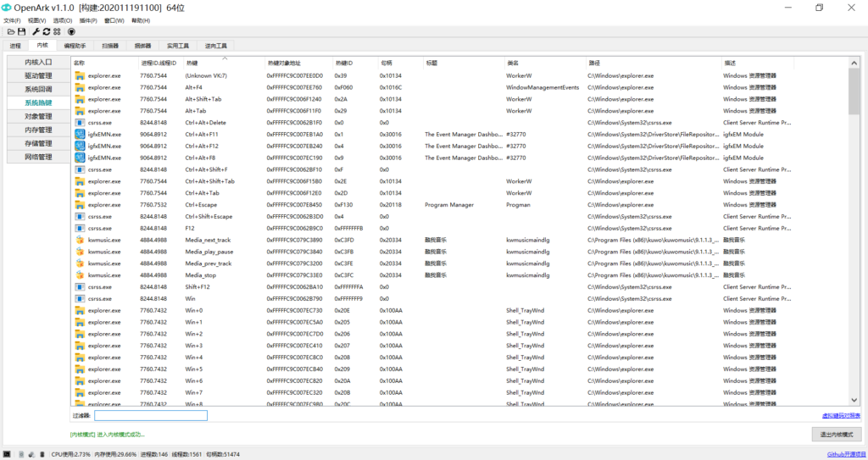Click the OpenArk logo in title bar
Viewport: 868px width, 460px height.
(7, 8)
